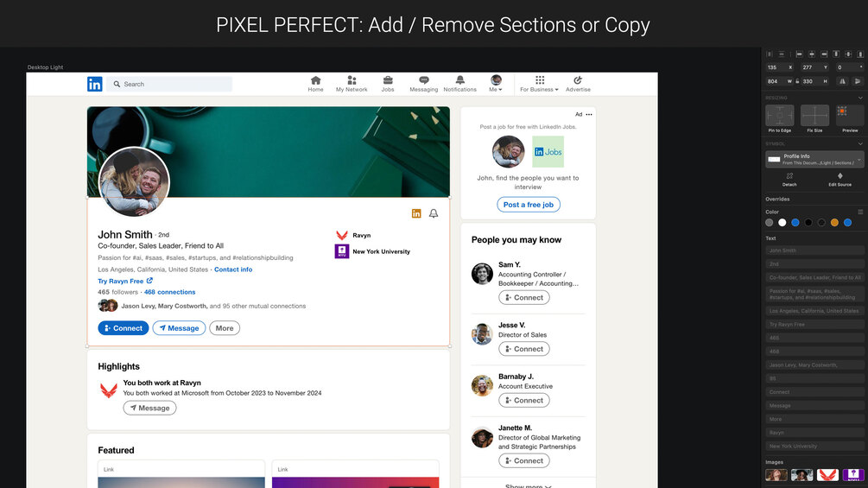Image resolution: width=868 pixels, height=488 pixels.
Task: Toggle the Fix Size resizing control
Action: click(814, 116)
